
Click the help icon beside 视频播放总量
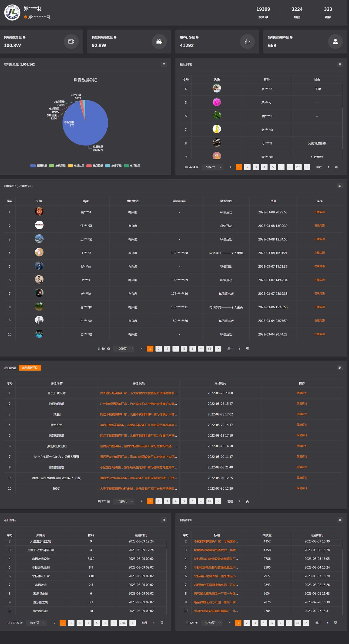coord(24,37)
